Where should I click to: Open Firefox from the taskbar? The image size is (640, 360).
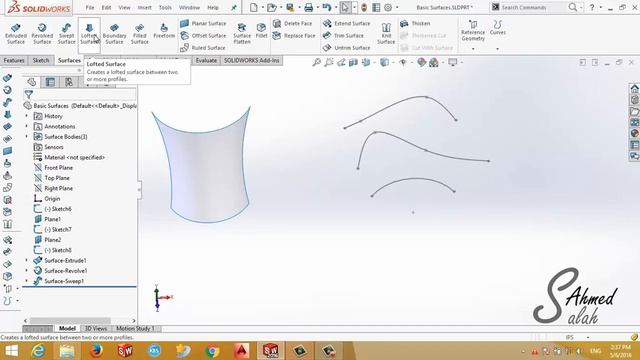96,351
